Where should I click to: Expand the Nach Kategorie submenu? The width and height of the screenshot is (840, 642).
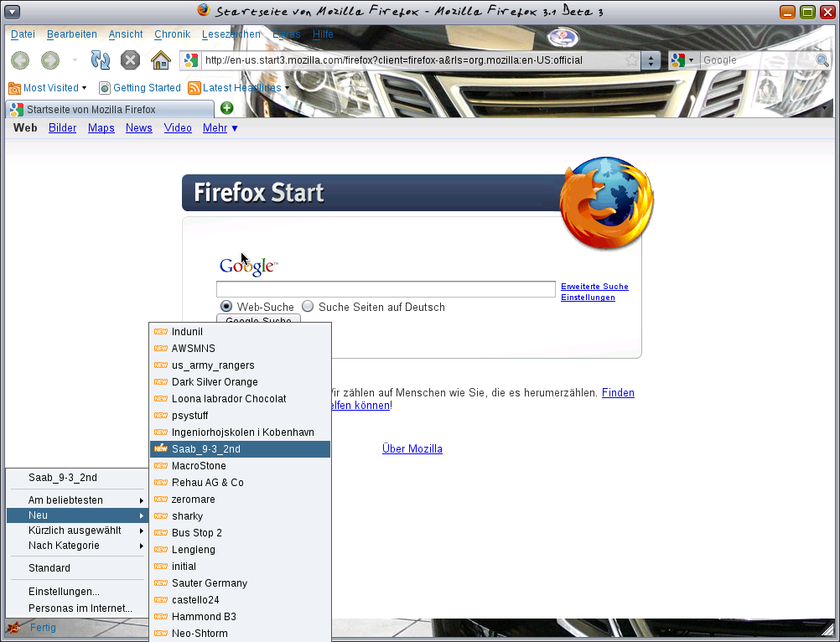point(64,546)
